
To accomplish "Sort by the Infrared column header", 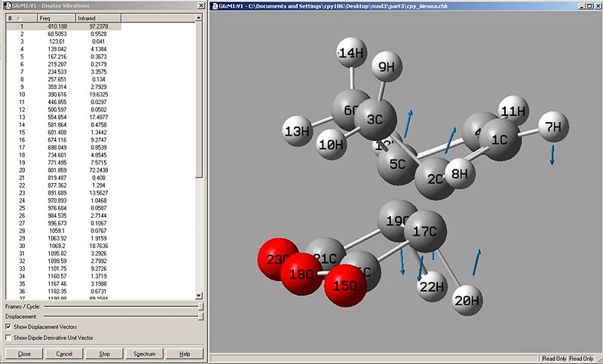I will pos(98,18).
